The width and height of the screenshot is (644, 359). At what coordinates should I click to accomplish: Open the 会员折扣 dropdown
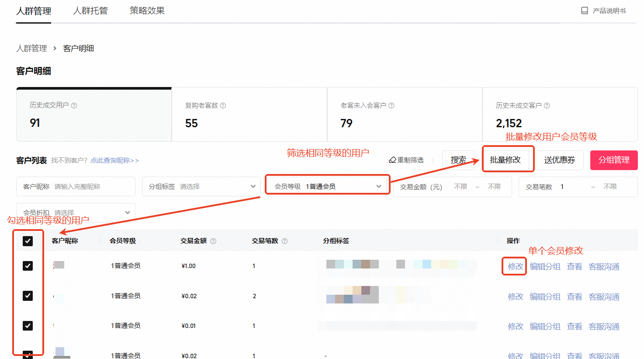click(x=76, y=213)
